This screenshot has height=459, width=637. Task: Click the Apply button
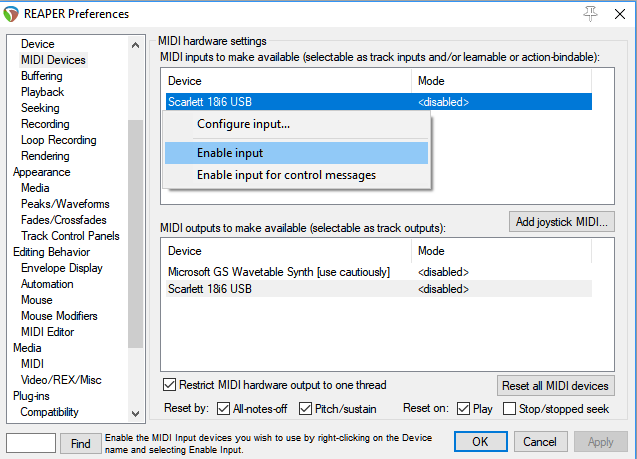pyautogui.click(x=600, y=442)
